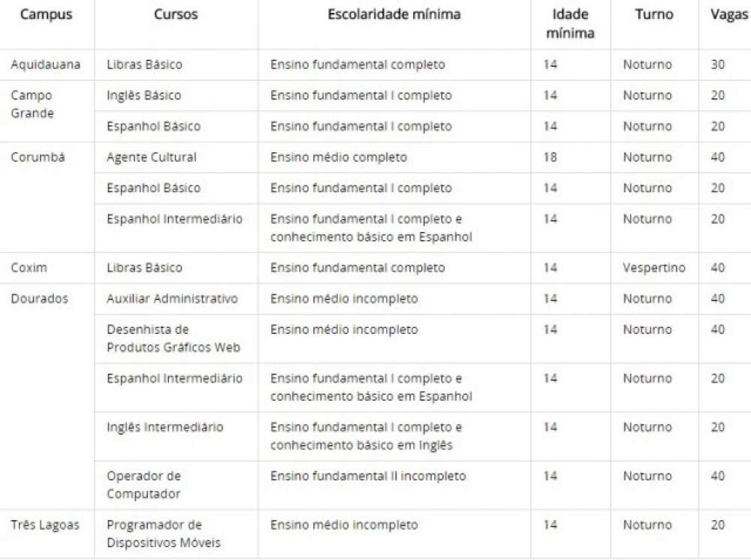The width and height of the screenshot is (751, 560).
Task: Click the Dourados campus cell
Action: pos(39,299)
